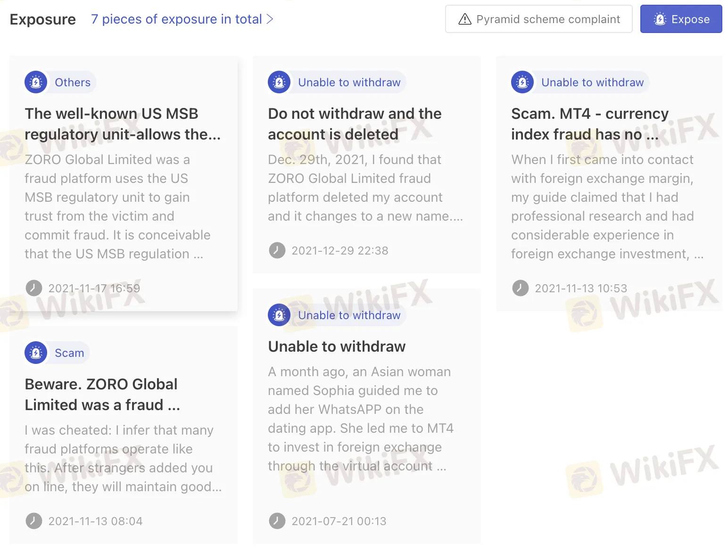Open the 7 pieces of exposure link
728x560 pixels.
tap(176, 19)
